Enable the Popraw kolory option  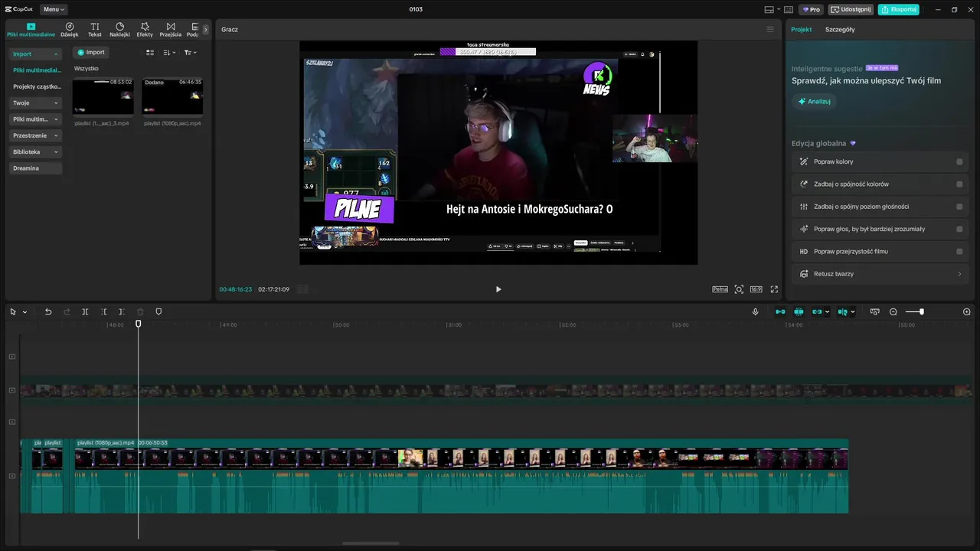click(x=959, y=161)
